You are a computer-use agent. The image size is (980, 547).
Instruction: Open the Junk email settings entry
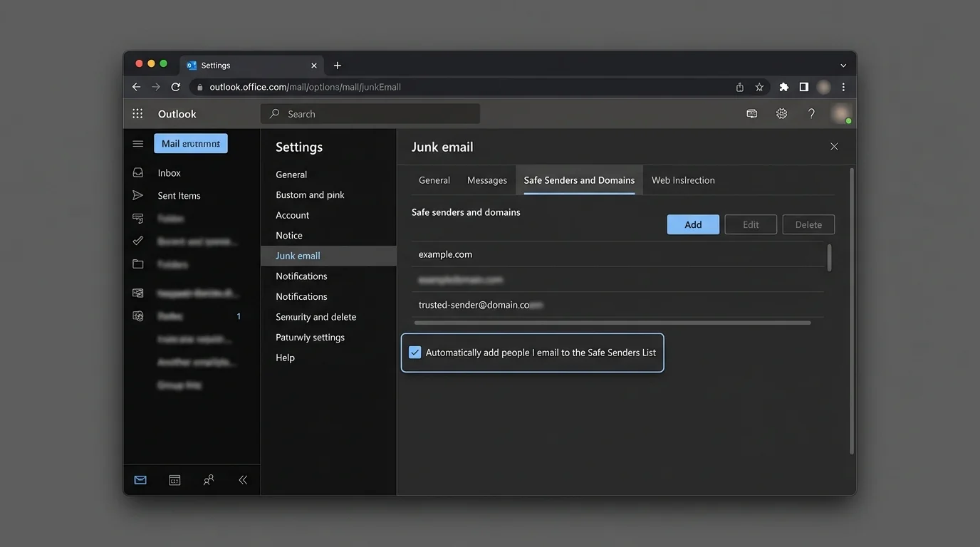298,255
